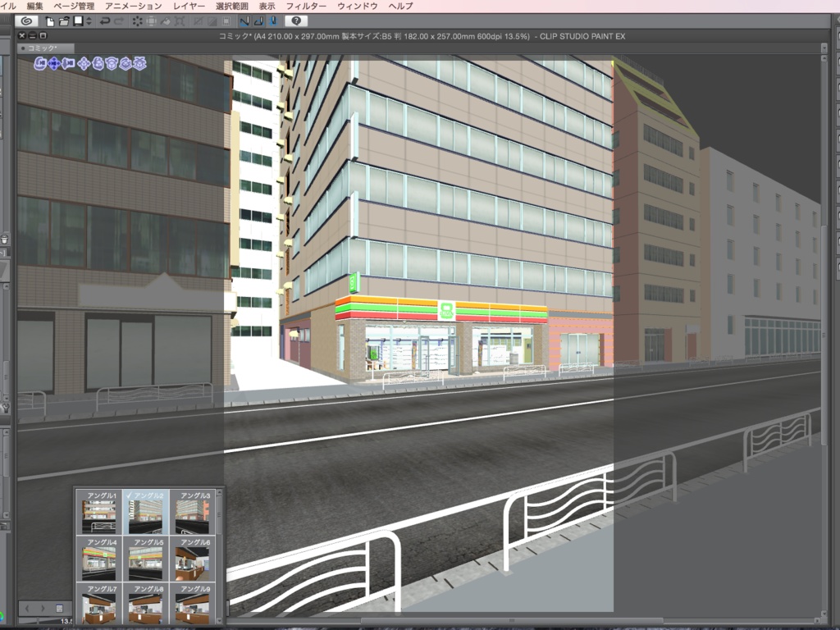Screen dimensions: 840x630
Task: Save the comic with the Save icon
Action: click(x=78, y=21)
